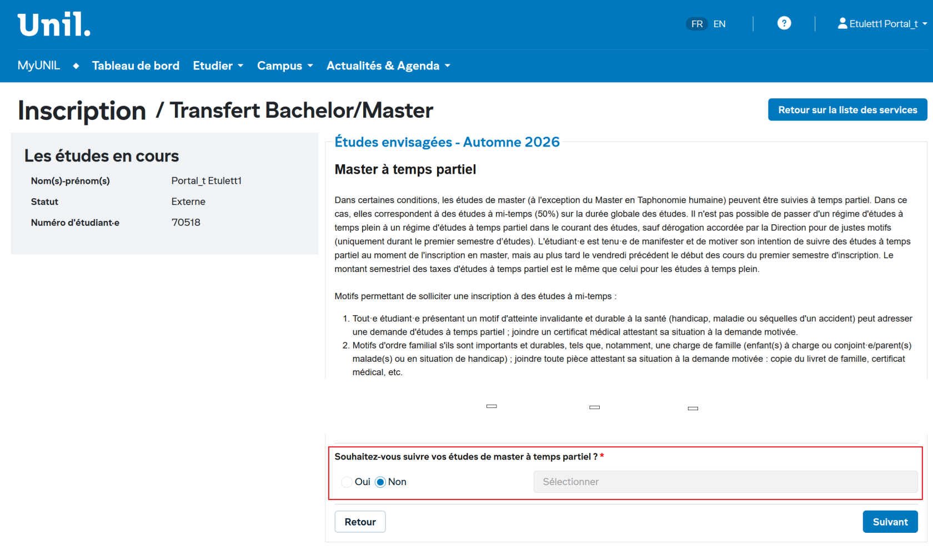Switch language to FR
Viewport: 933px width, 560px height.
[x=697, y=24]
